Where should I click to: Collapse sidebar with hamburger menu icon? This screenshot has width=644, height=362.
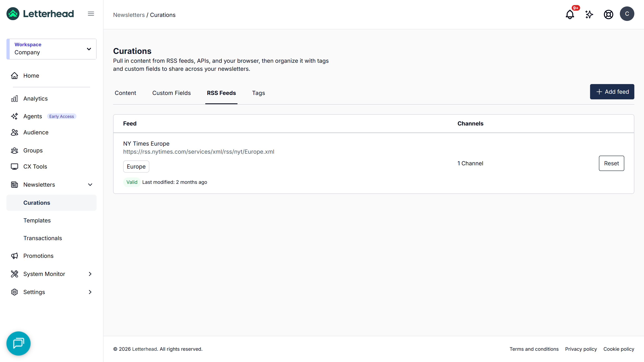[91, 14]
